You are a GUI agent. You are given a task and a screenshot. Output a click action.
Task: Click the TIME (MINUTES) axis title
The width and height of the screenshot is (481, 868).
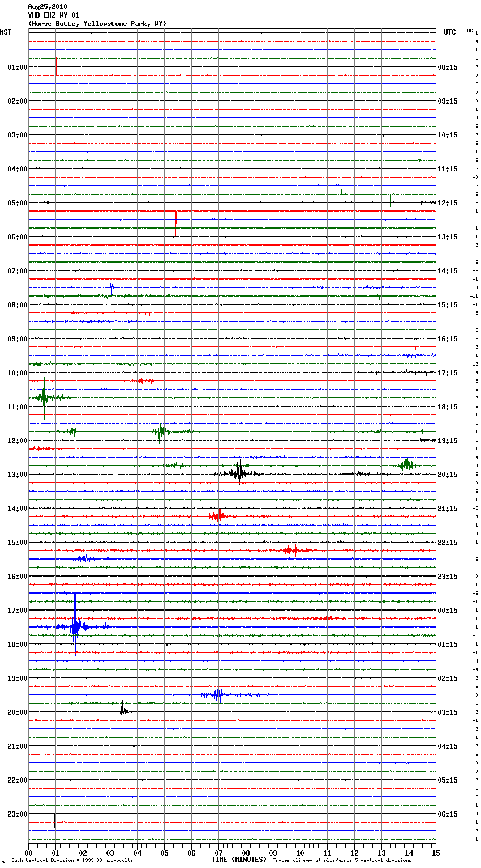(238, 860)
